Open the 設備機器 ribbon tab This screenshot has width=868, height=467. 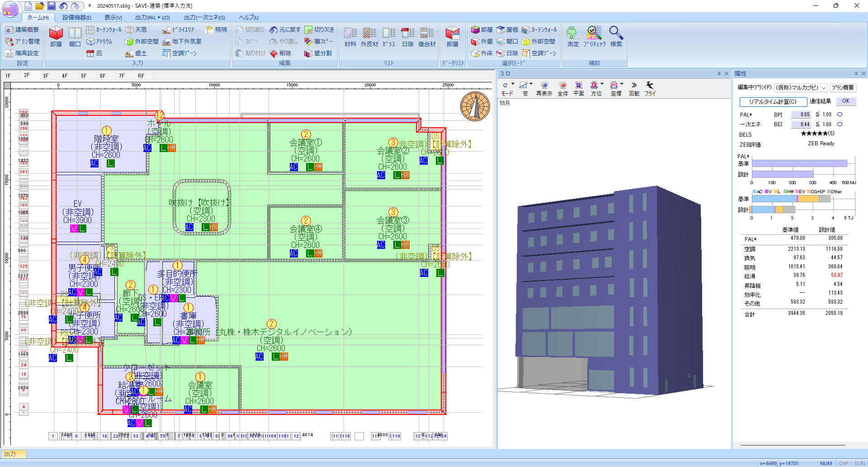point(76,18)
